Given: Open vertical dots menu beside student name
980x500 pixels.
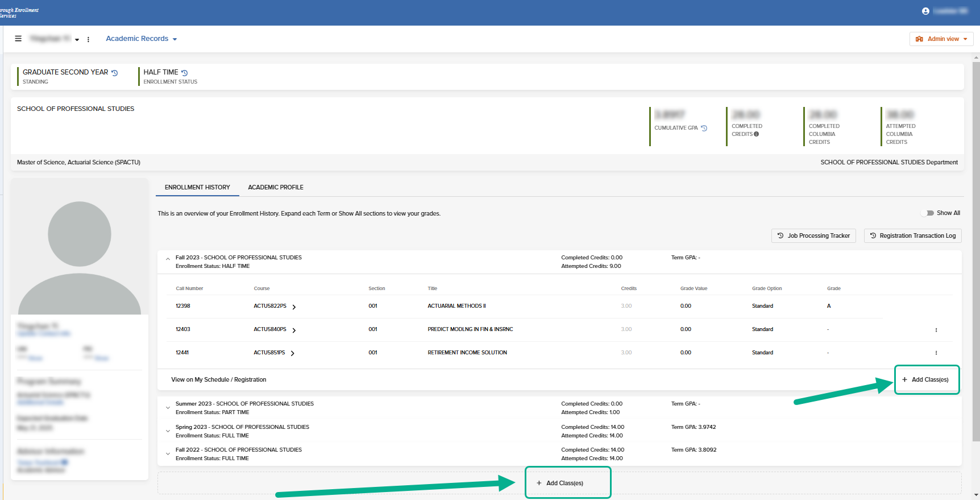Looking at the screenshot, I should click(88, 39).
